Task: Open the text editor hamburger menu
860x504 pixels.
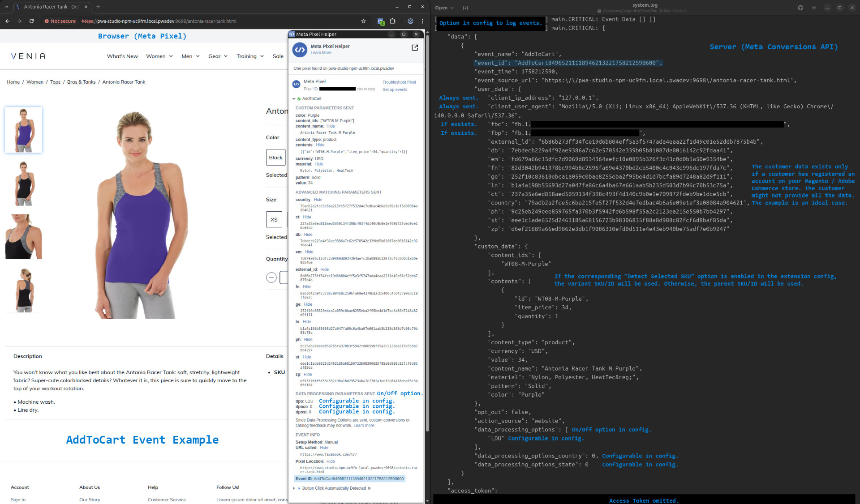Action: (814, 8)
